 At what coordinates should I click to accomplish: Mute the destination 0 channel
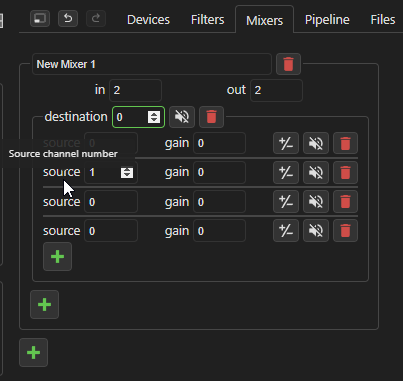(182, 117)
